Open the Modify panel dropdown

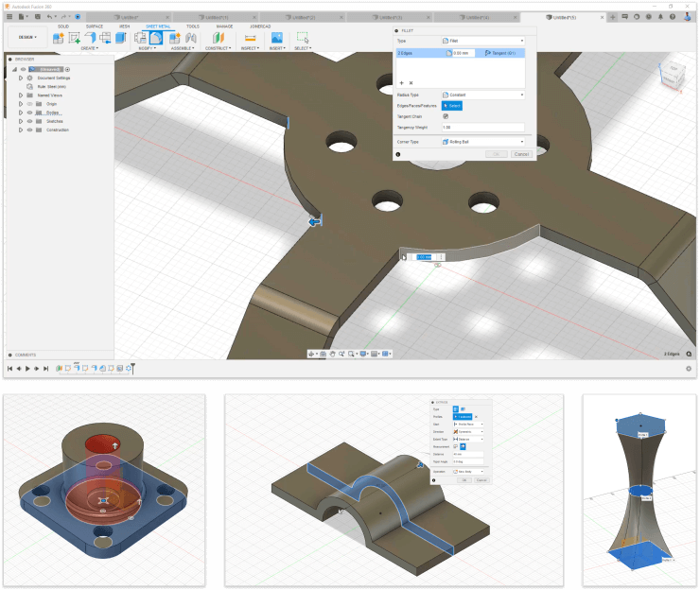pyautogui.click(x=148, y=48)
